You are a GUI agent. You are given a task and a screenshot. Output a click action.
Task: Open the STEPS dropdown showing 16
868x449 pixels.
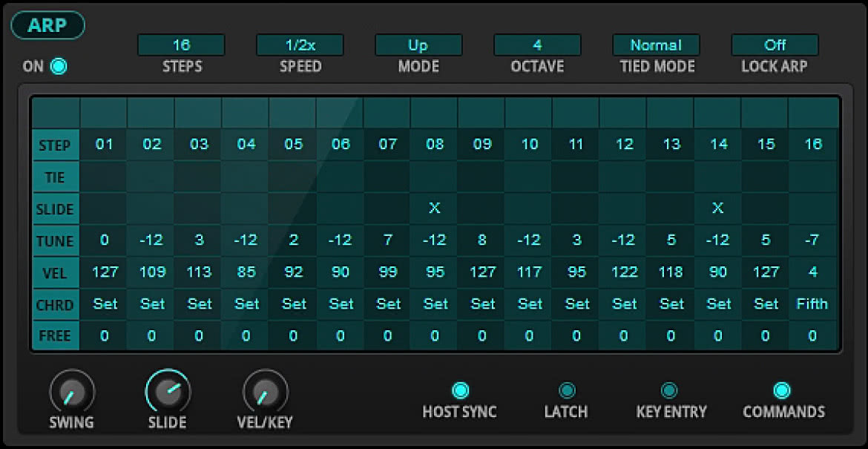coord(181,45)
